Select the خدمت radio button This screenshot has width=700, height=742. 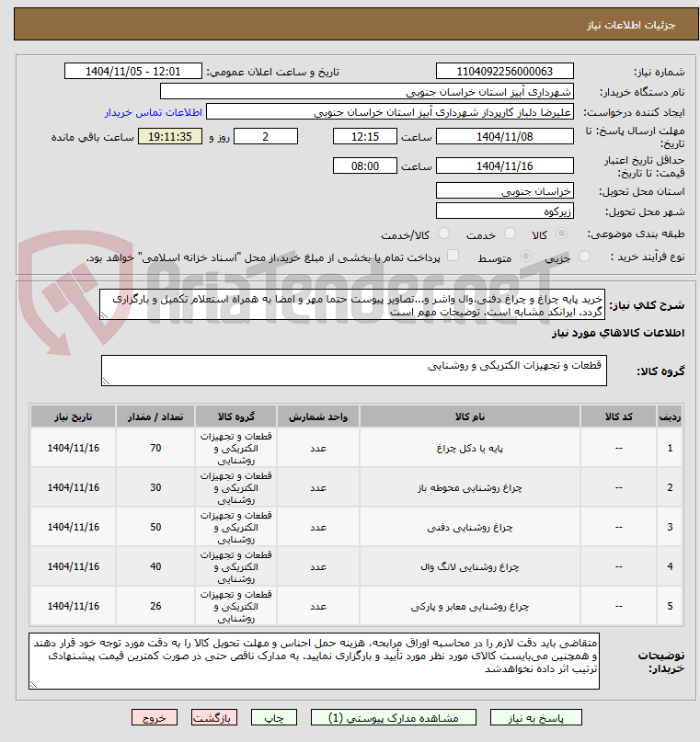coord(510,233)
